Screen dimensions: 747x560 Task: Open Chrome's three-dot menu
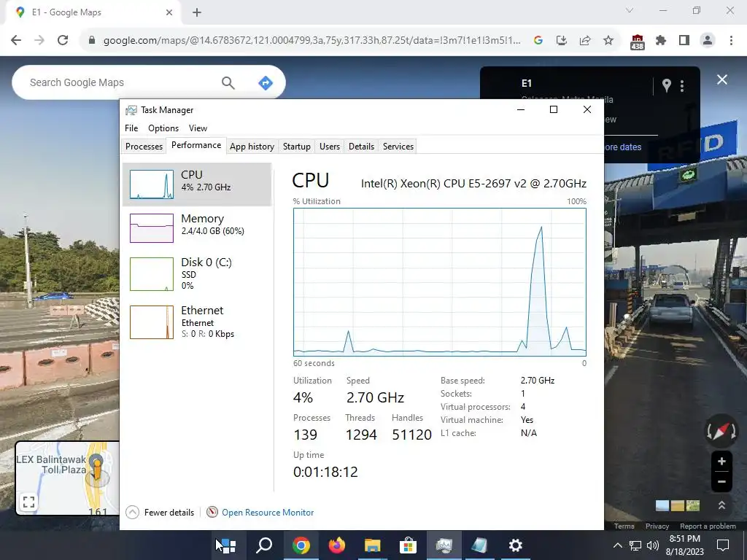[731, 41]
